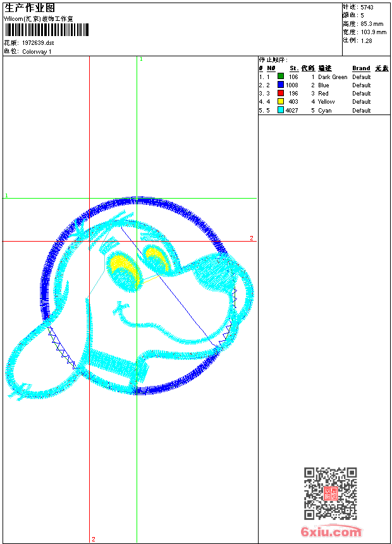Image resolution: width=392 pixels, height=544 pixels.
Task: Click the file name '1972639.dst'
Action: [38, 43]
